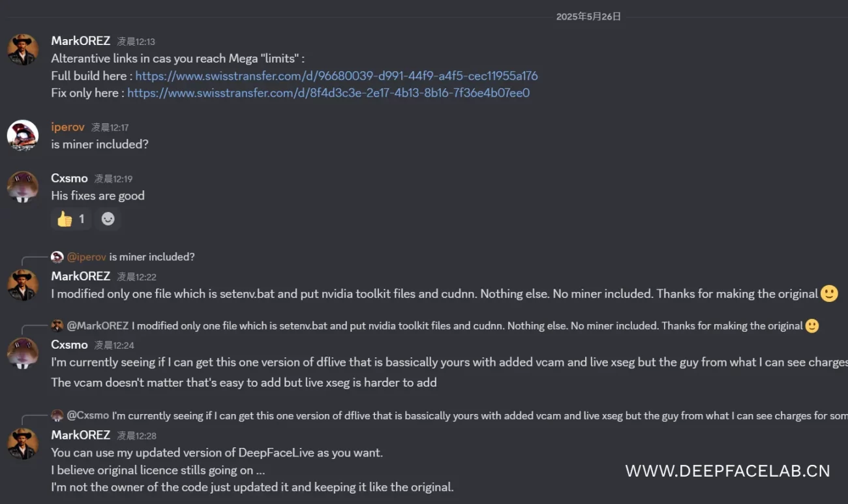The image size is (848, 504).
Task: Click the date divider 2025年5月26日
Action: tap(588, 17)
